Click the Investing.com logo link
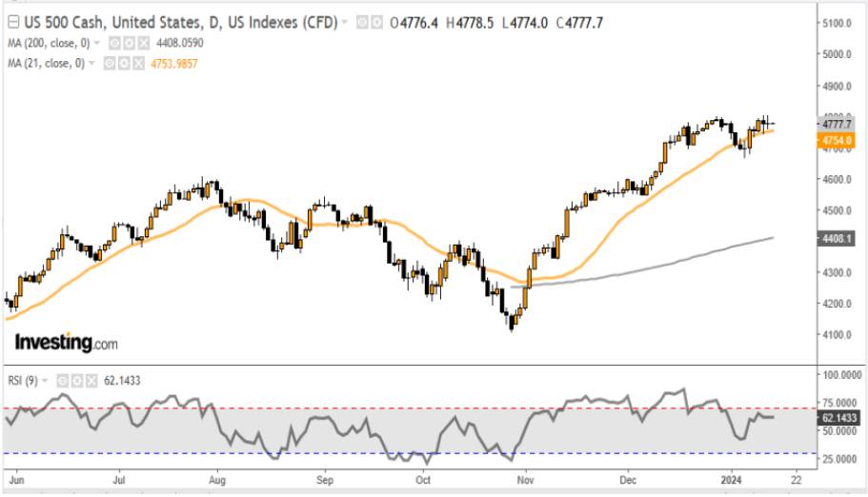The width and height of the screenshot is (868, 497). click(x=66, y=342)
